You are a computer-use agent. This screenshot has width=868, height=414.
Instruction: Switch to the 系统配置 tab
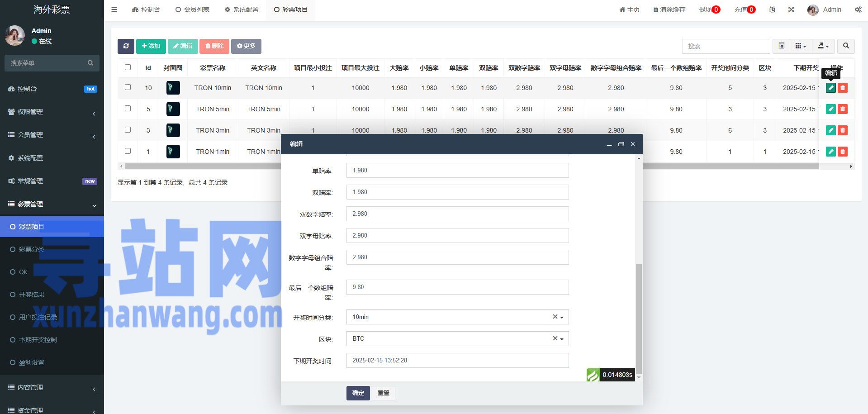pos(242,10)
